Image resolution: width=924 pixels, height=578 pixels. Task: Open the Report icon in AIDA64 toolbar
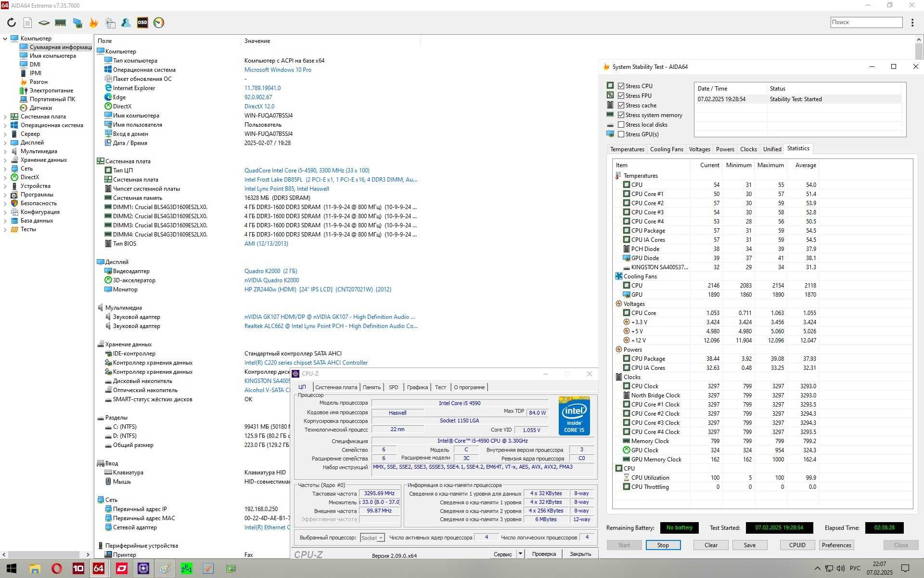point(28,23)
